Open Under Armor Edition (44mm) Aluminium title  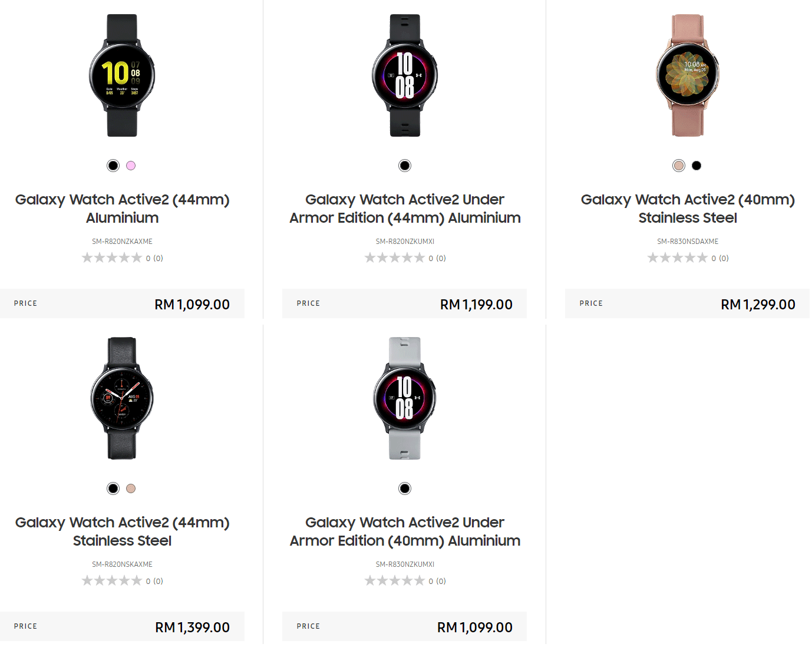405,209
